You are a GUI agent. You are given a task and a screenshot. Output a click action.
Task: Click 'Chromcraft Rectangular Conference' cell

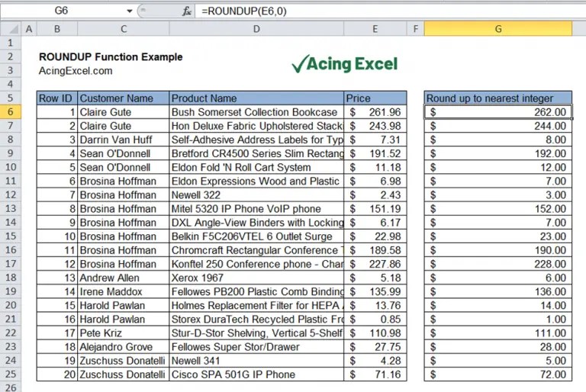pos(256,250)
